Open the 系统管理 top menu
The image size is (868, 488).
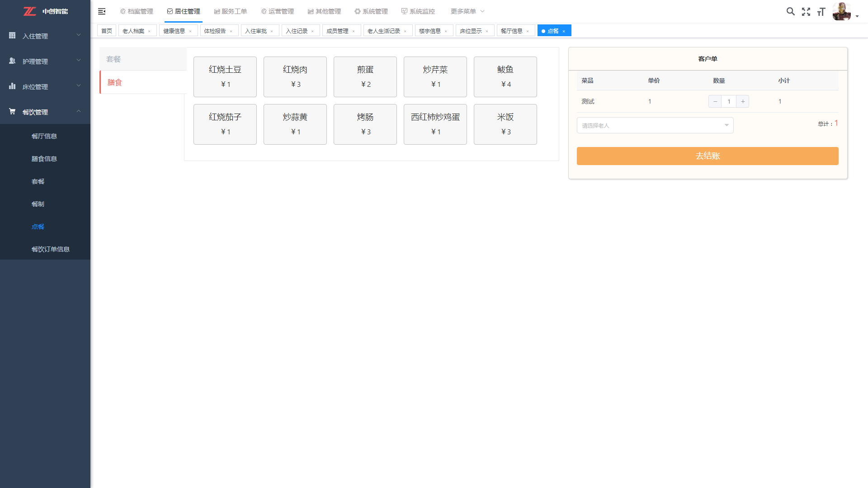point(371,11)
